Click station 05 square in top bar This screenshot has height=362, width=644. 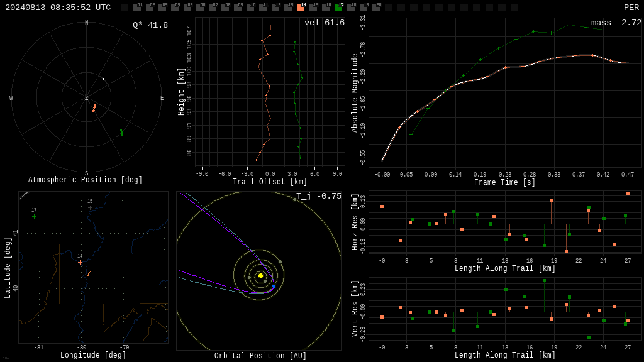[x=187, y=7]
